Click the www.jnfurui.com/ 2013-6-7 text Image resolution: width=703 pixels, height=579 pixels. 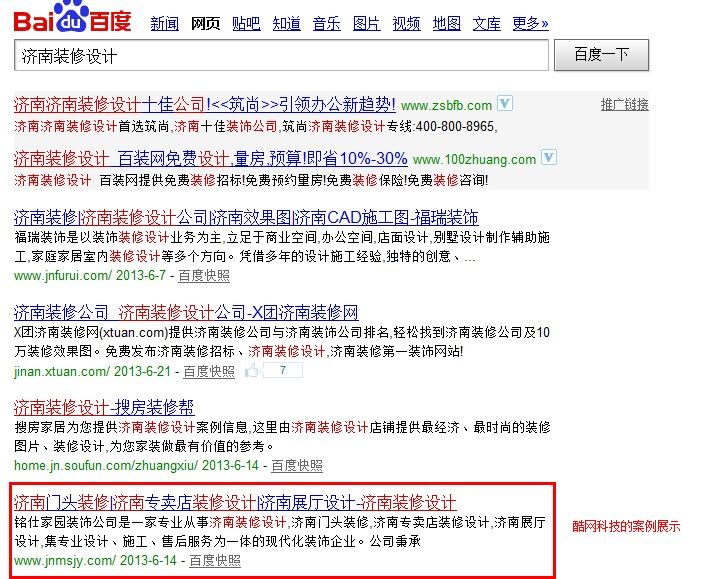coord(90,275)
